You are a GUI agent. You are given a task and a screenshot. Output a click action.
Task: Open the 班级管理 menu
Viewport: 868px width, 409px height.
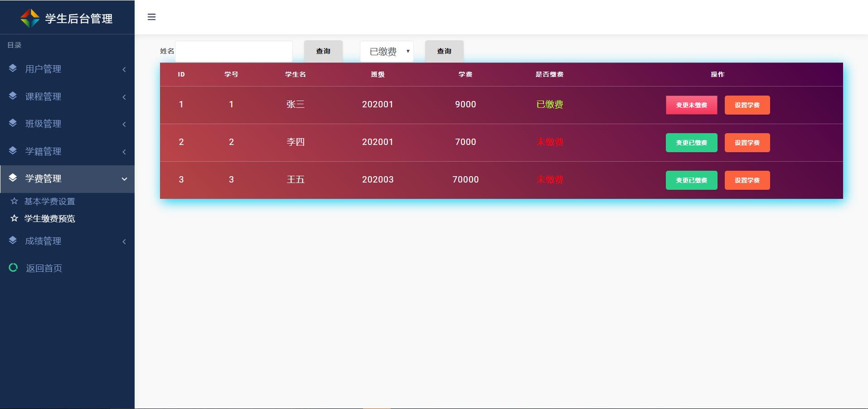point(67,124)
